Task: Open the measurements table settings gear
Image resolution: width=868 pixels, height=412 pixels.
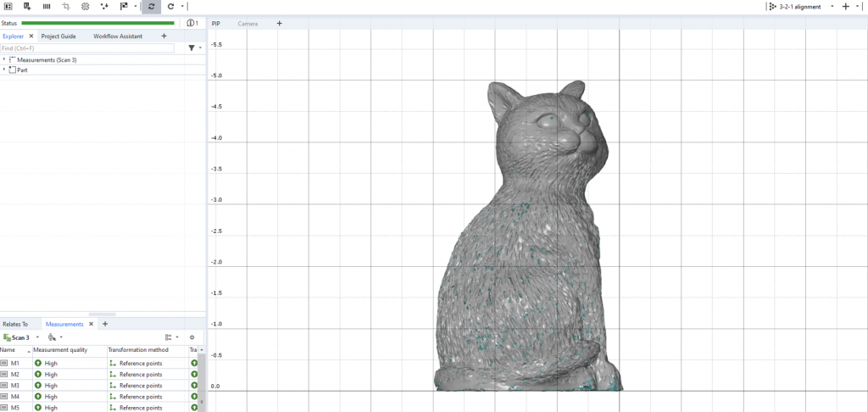Action: 192,337
